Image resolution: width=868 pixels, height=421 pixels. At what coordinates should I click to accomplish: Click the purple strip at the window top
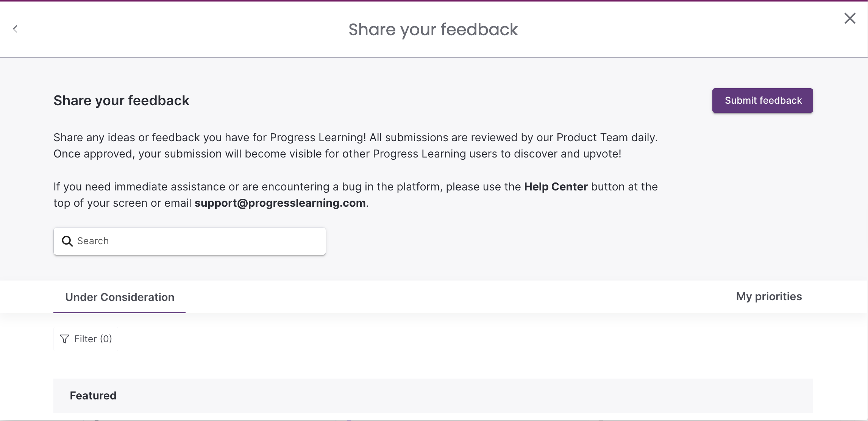[x=434, y=1]
